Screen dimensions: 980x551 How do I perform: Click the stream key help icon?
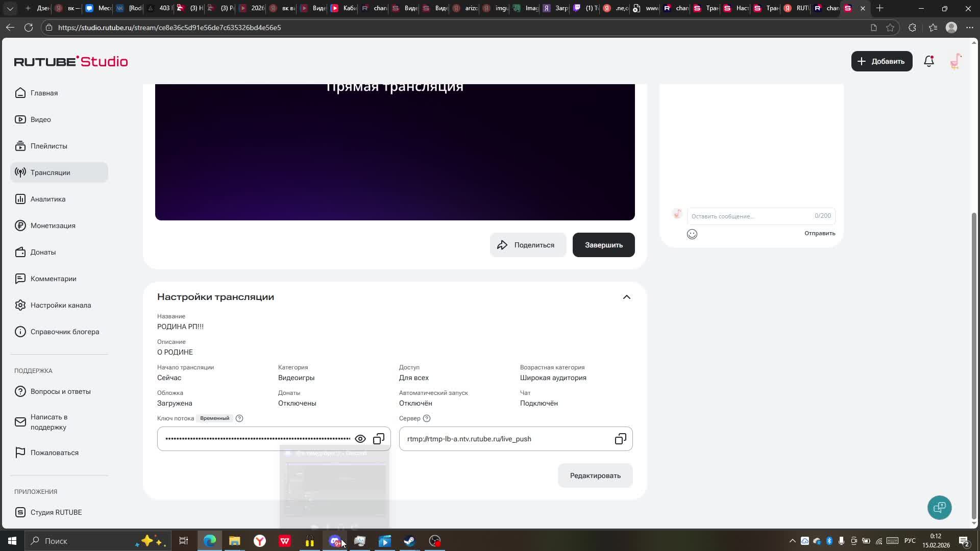point(239,418)
